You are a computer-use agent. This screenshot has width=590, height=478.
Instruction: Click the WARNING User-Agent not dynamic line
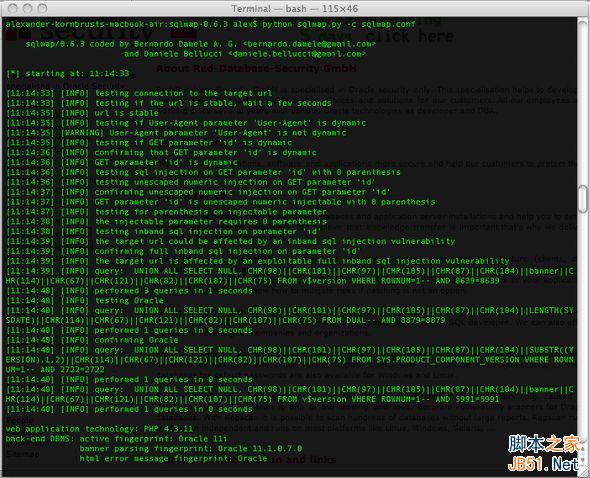pyautogui.click(x=176, y=133)
